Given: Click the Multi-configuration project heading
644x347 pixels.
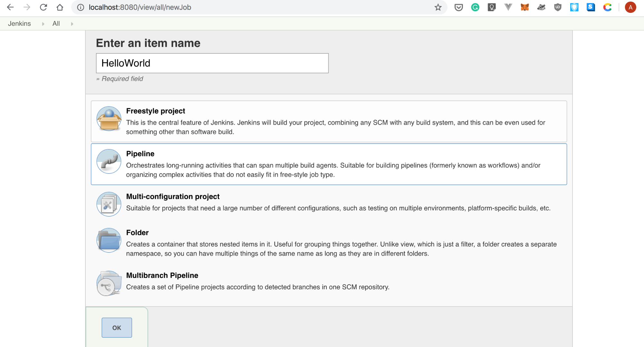Looking at the screenshot, I should click(x=173, y=197).
